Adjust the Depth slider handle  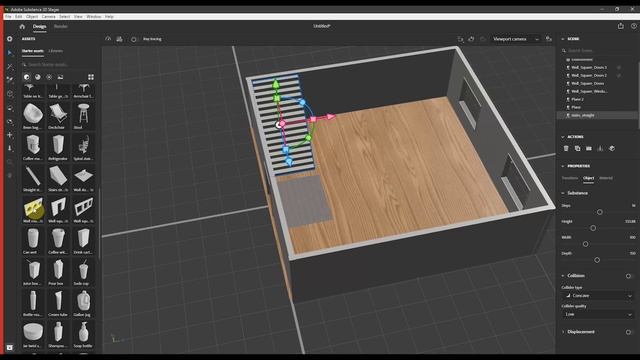(597, 260)
